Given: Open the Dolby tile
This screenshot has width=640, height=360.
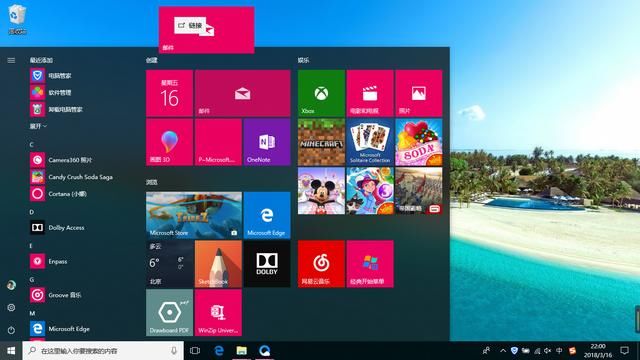Looking at the screenshot, I should click(267, 264).
